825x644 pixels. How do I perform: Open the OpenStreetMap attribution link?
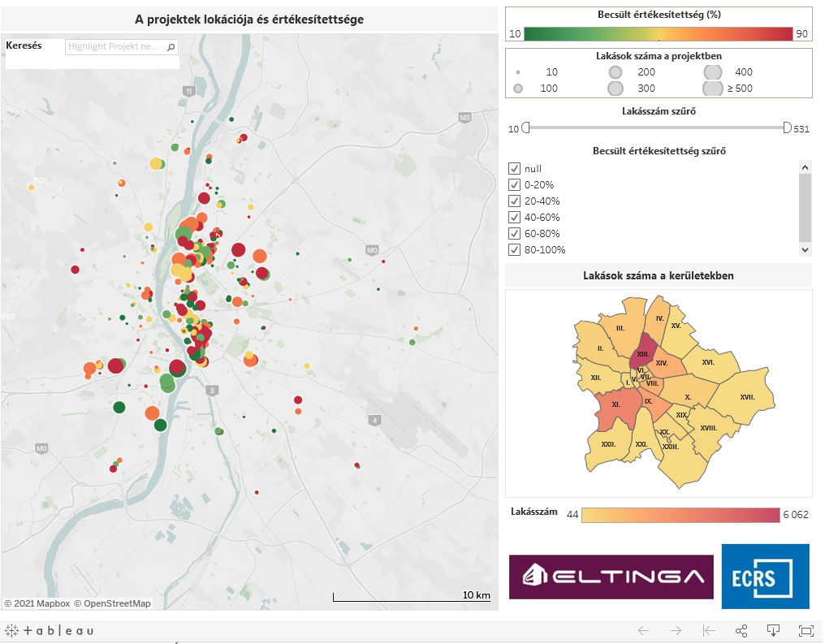112,603
